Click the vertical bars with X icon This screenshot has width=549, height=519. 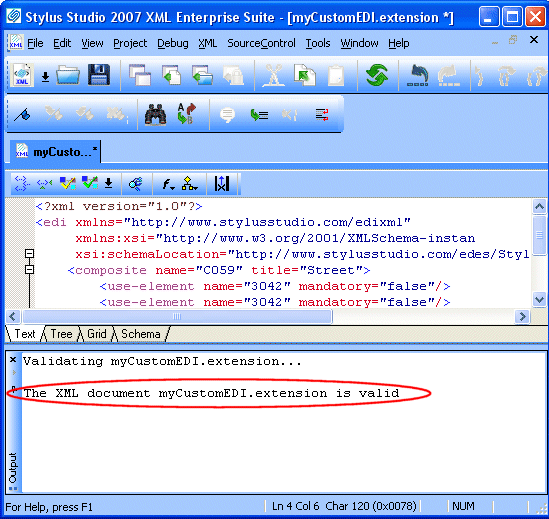[x=221, y=183]
